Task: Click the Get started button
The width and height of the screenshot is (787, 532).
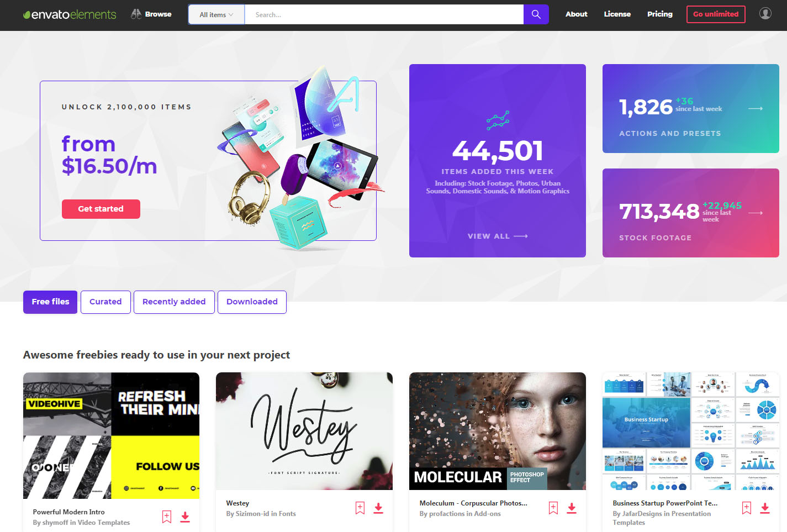Action: coord(101,209)
